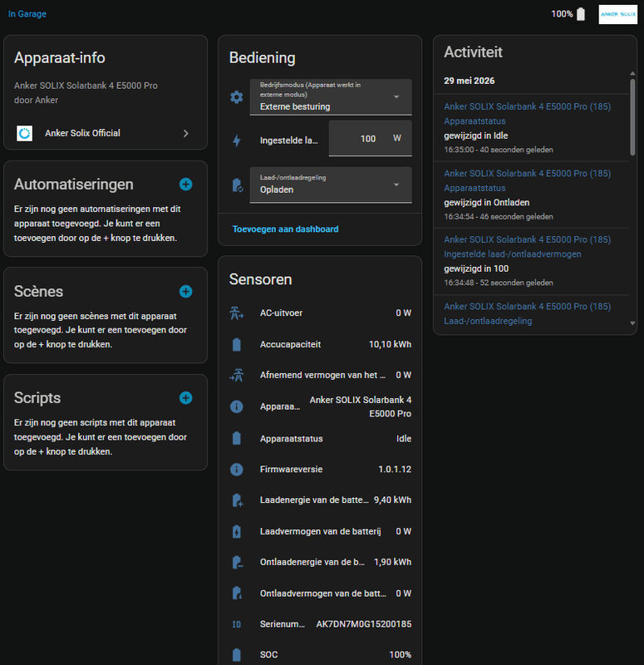Open the Accucapaciteit 10,10 kWh value
This screenshot has width=644, height=665.
(x=390, y=344)
